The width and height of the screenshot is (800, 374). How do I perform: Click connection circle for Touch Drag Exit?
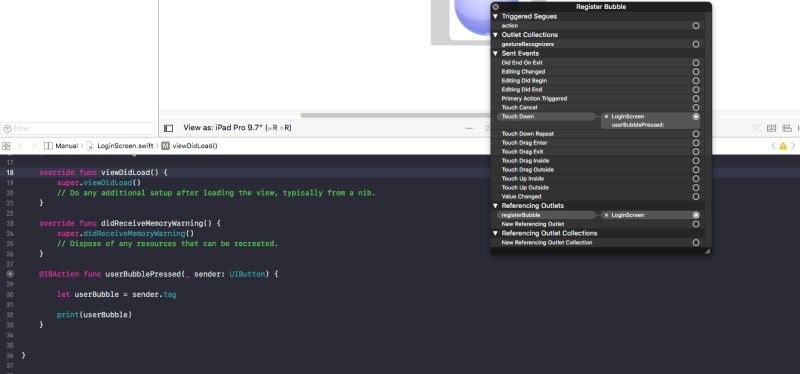696,152
